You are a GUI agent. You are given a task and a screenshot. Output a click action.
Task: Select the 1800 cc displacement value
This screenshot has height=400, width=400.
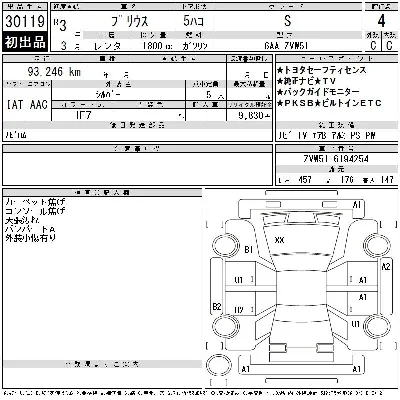157,45
